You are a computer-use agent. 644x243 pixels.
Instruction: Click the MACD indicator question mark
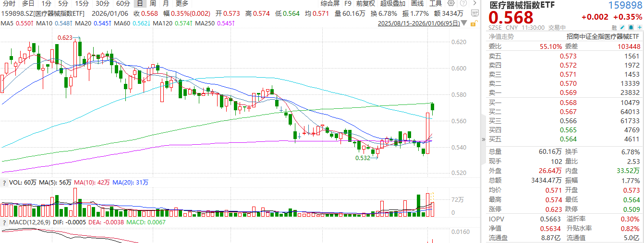coord(4,223)
